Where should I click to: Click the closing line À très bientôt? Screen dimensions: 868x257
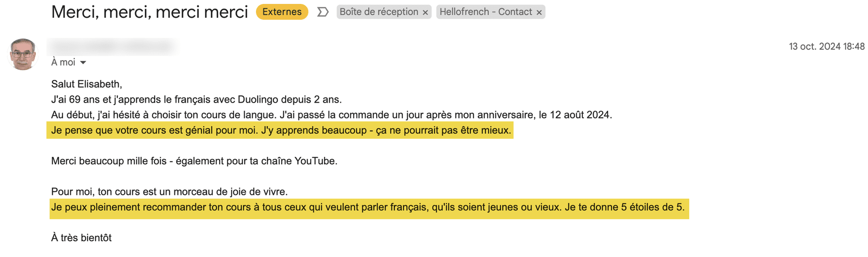[x=81, y=238]
